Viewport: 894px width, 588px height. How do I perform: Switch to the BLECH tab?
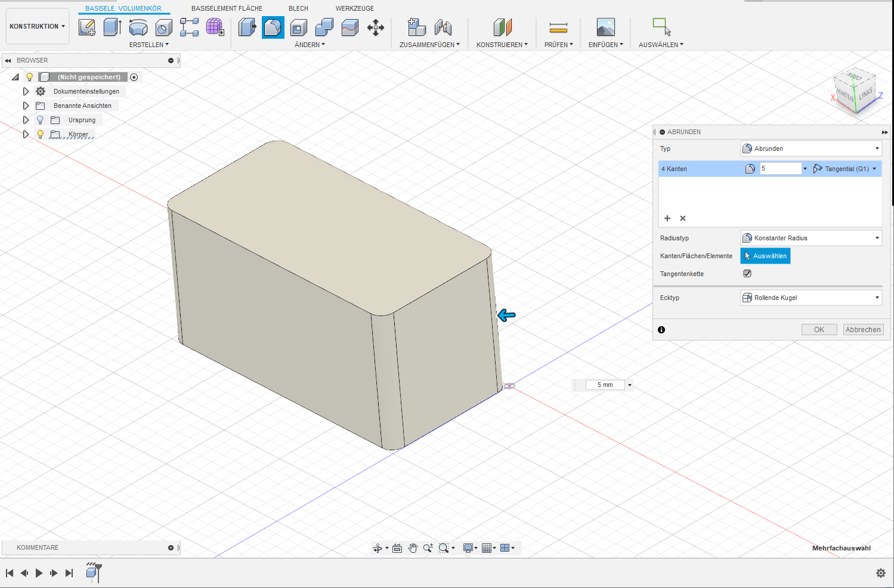click(x=298, y=8)
